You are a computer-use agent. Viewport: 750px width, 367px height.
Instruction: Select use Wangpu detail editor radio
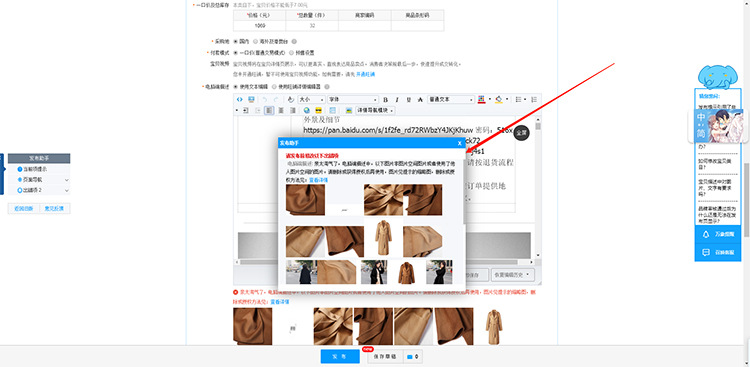(274, 87)
